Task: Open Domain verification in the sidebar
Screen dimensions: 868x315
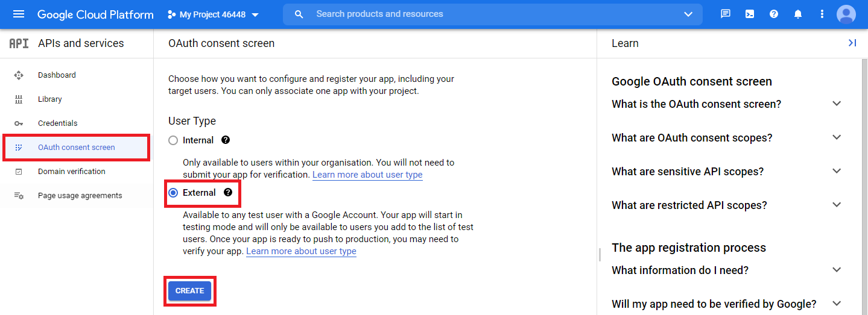Action: (77, 172)
